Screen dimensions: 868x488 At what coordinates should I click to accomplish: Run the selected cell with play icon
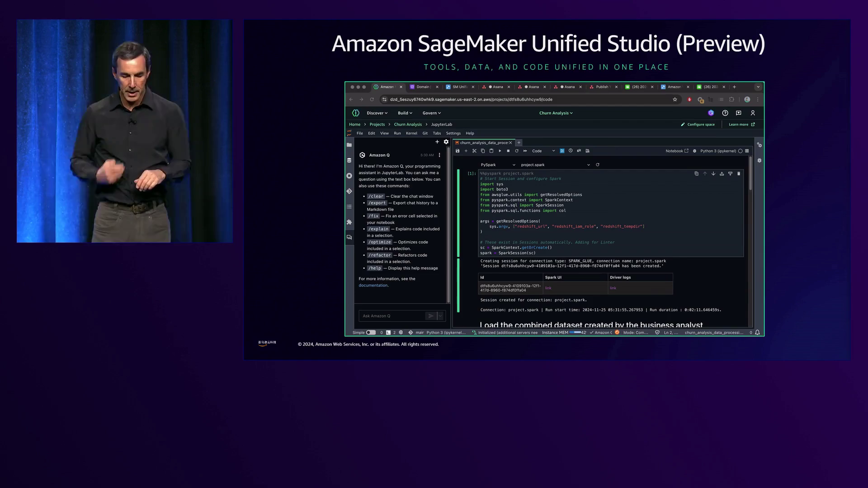click(x=500, y=151)
